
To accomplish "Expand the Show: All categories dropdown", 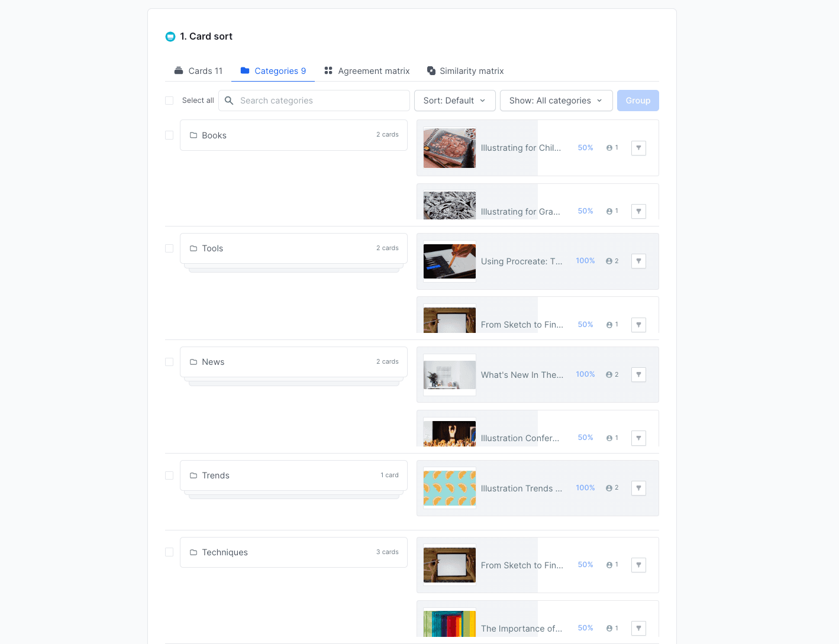I will coord(556,101).
